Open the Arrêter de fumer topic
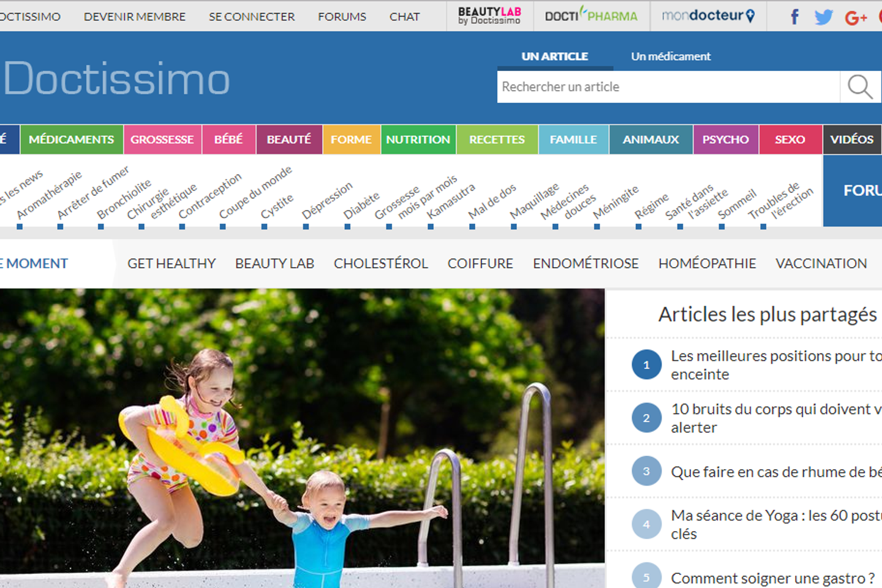This screenshot has height=588, width=882. (93, 193)
